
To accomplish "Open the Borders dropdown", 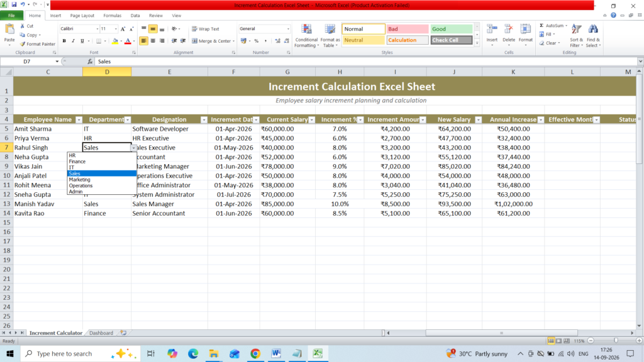I will (x=105, y=41).
